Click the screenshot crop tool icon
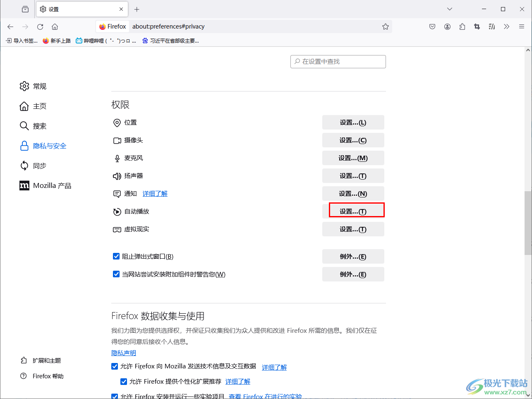Screen dimensions: 532x399 point(477,26)
